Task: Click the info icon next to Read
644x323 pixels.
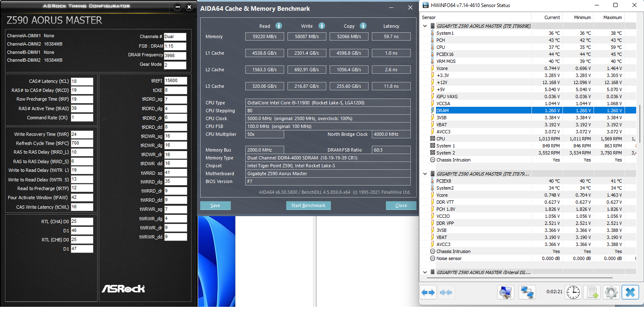Action: click(x=279, y=26)
